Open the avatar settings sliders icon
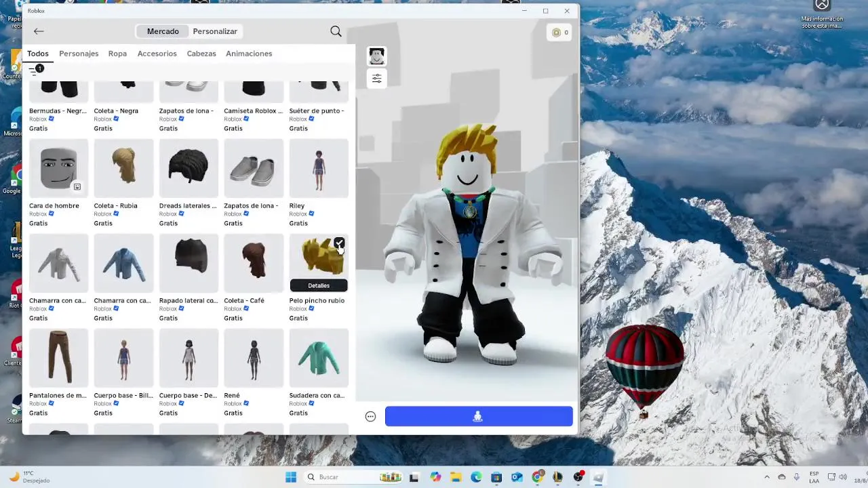 click(377, 79)
